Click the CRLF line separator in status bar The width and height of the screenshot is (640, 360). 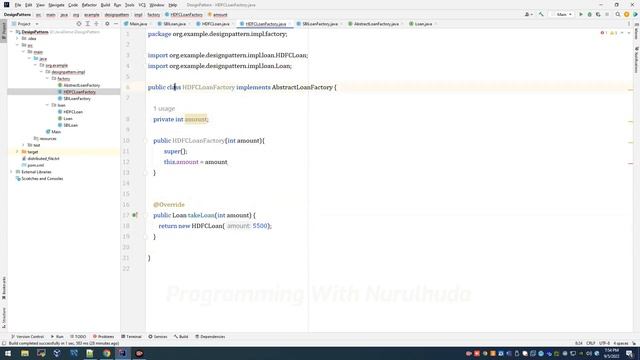tap(591, 343)
